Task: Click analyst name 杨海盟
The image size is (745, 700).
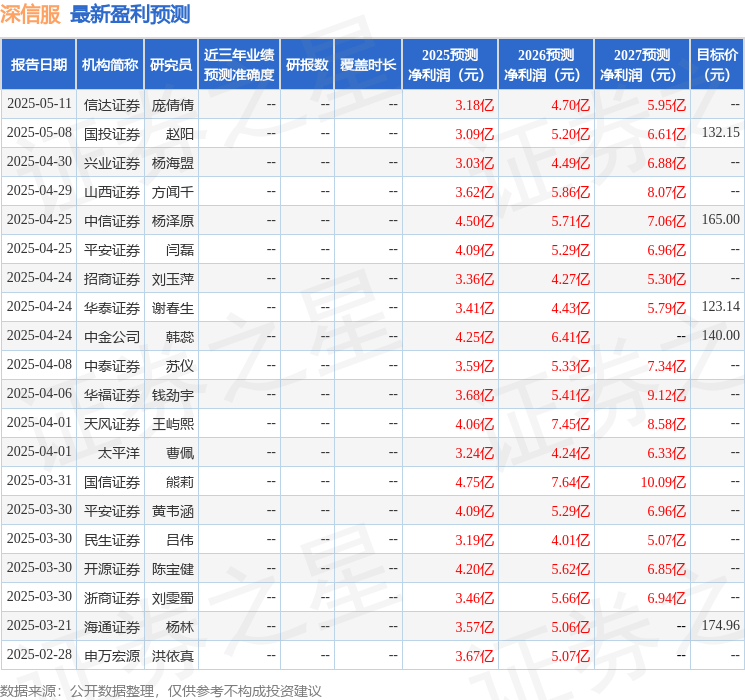Action: pos(173,163)
